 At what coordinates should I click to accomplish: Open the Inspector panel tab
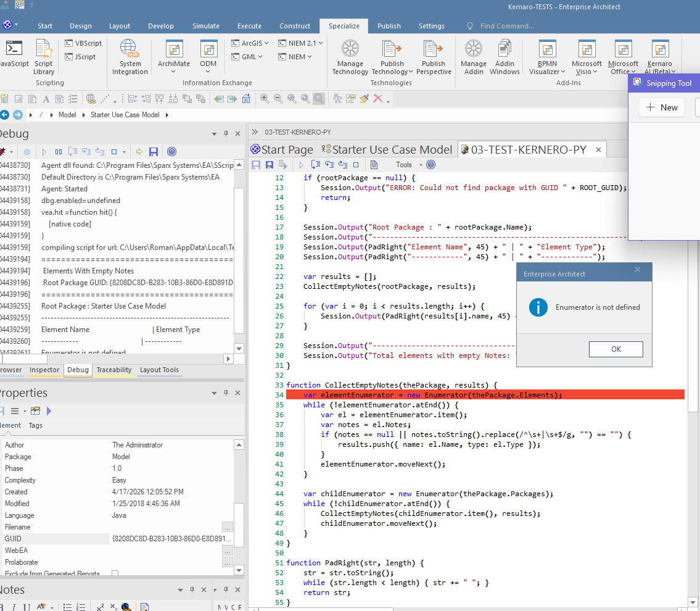point(44,370)
